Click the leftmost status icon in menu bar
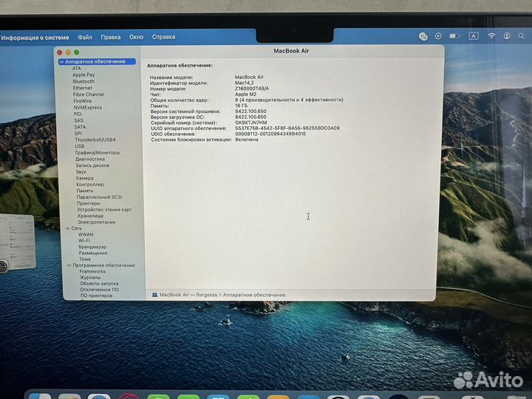 [423, 37]
